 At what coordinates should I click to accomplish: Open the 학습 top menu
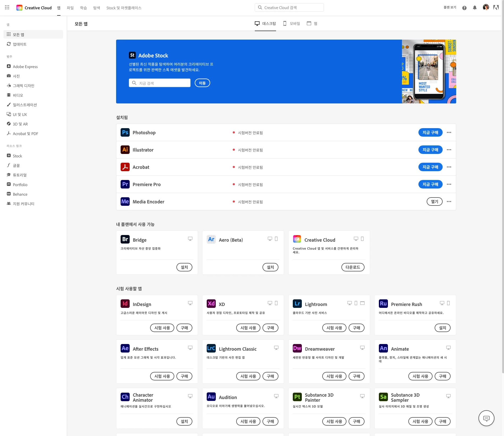83,8
